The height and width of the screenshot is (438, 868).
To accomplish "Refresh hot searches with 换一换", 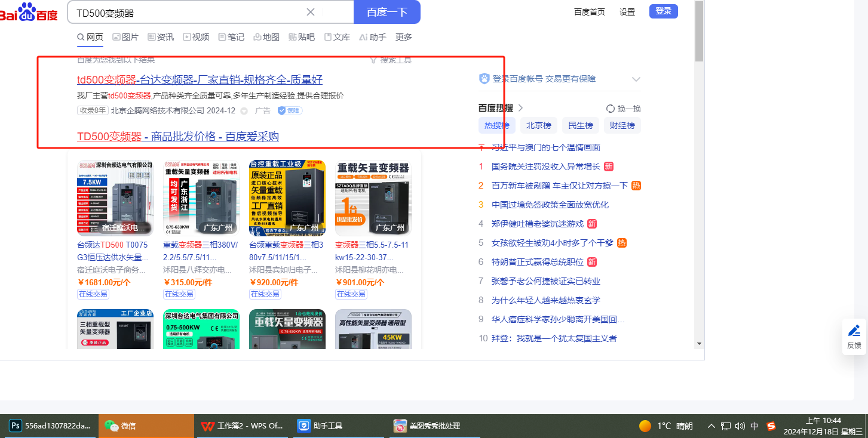I will pos(624,109).
